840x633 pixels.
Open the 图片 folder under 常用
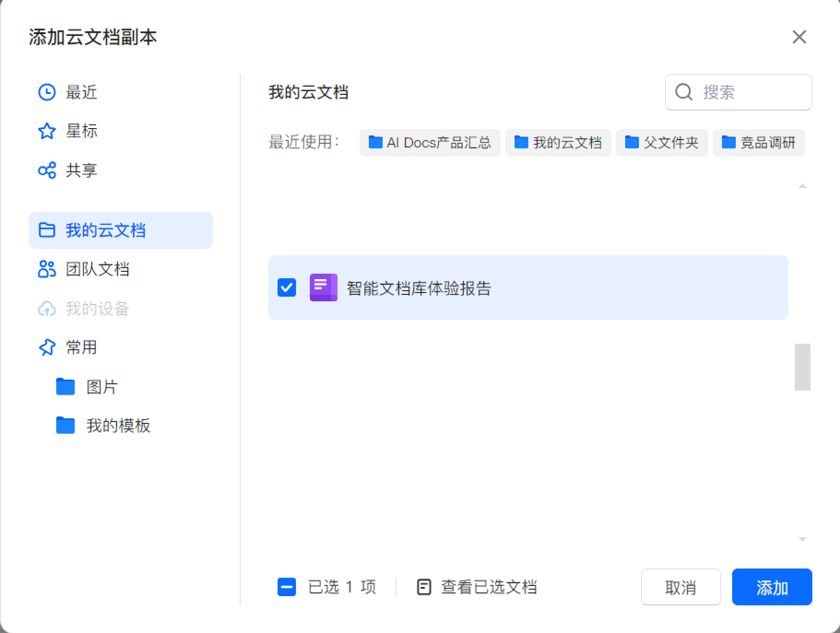(x=102, y=387)
